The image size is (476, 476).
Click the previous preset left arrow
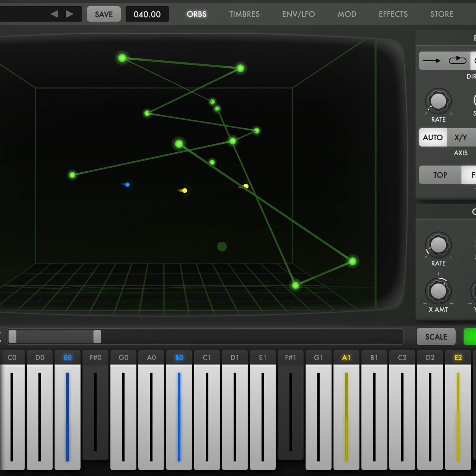[55, 14]
